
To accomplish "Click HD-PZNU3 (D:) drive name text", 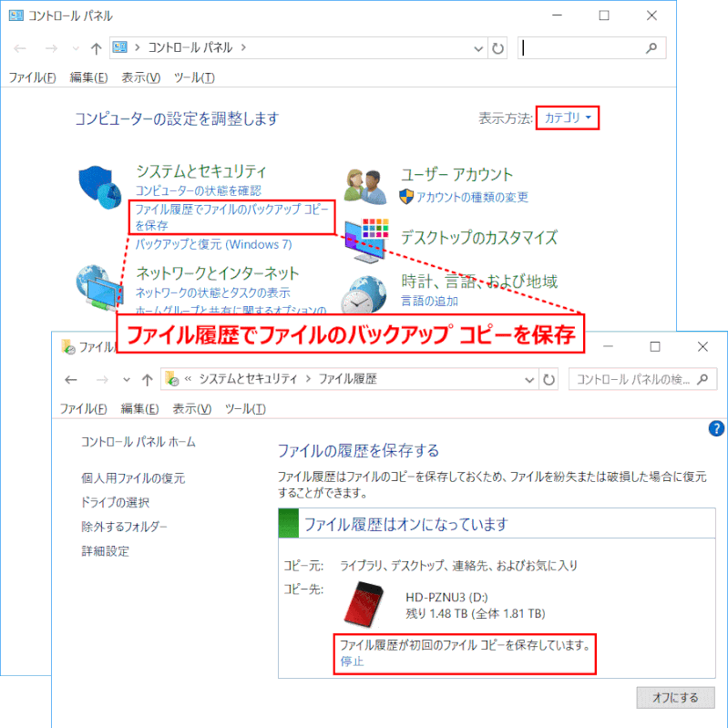I will [x=446, y=597].
